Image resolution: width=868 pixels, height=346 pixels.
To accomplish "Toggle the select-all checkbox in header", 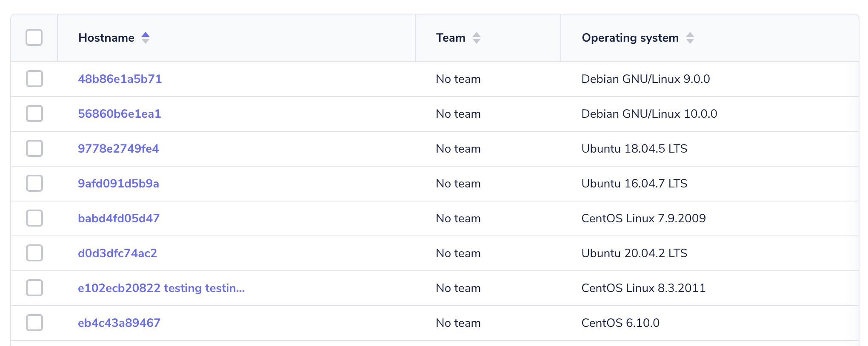I will tap(34, 37).
